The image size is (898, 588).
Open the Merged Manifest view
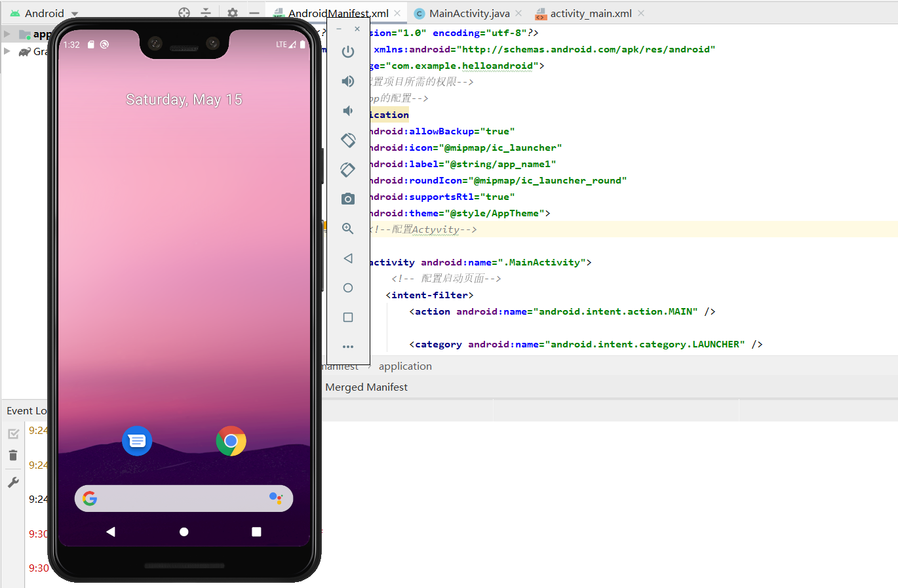(x=366, y=387)
